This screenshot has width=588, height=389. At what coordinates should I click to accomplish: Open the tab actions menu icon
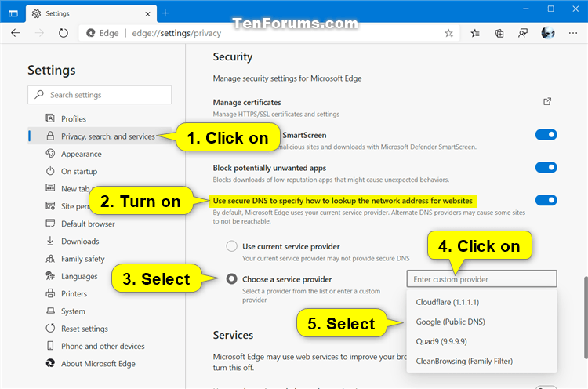click(x=13, y=14)
